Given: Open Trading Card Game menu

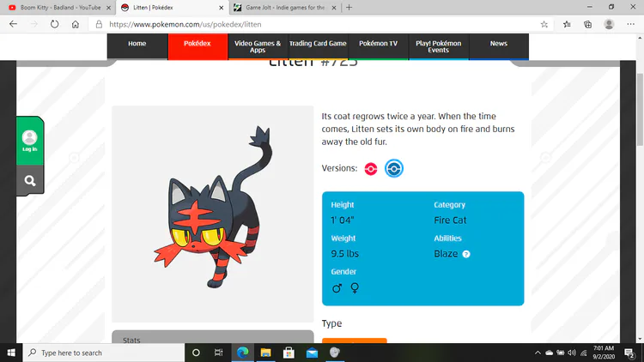Looking at the screenshot, I should click(318, 46).
